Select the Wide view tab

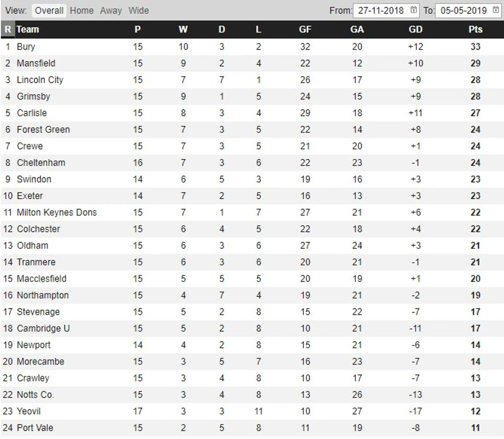click(x=138, y=10)
